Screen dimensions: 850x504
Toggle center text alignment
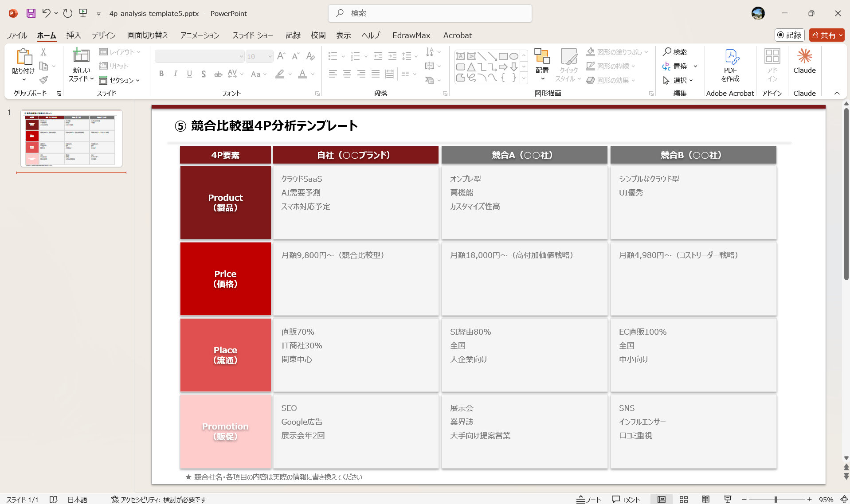coord(347,74)
